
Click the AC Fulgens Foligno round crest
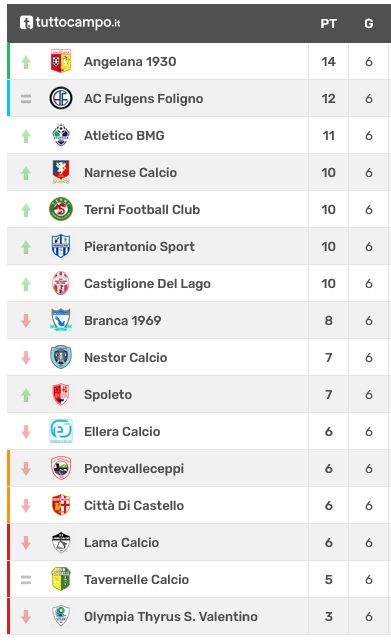[61, 98]
